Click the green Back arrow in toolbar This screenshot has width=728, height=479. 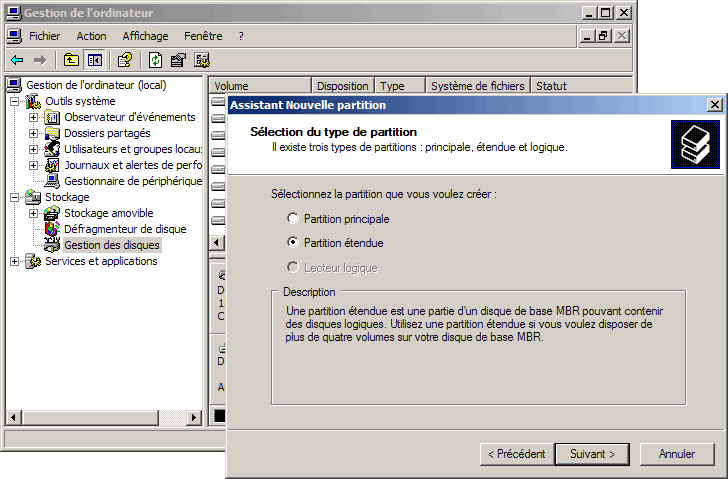click(x=17, y=60)
